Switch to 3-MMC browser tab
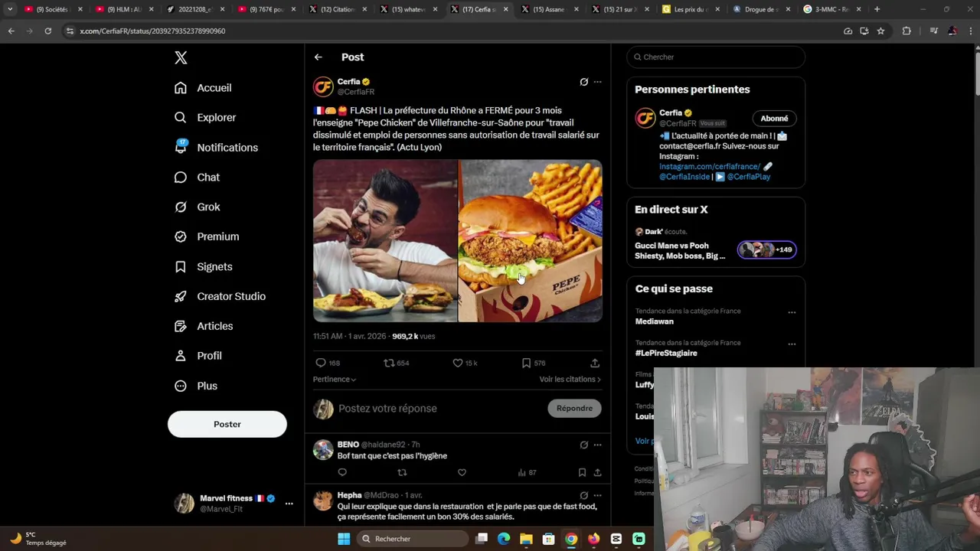980x551 pixels. click(x=831, y=9)
